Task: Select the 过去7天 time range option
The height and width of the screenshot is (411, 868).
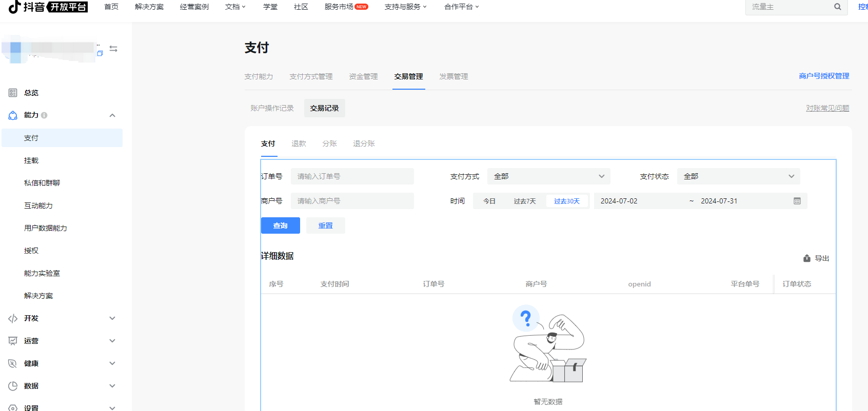Action: tap(524, 201)
